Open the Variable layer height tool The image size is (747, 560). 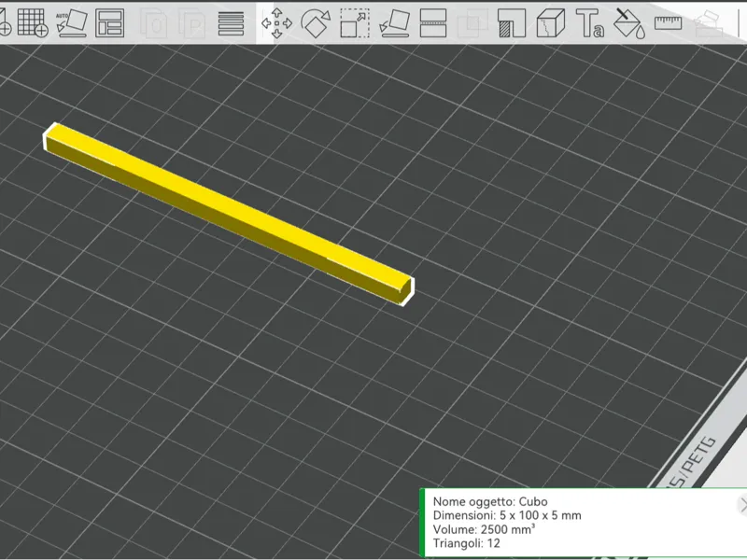pyautogui.click(x=231, y=22)
